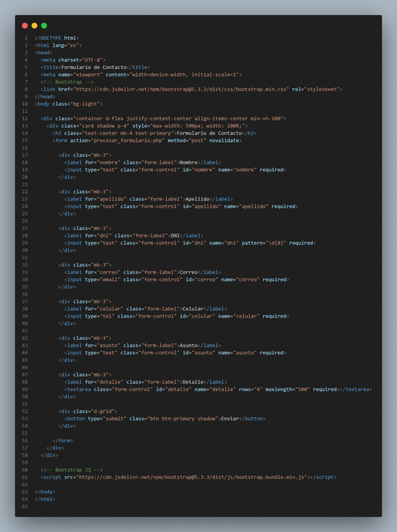The width and height of the screenshot is (397, 532).
Task: Click the closing </head> tag
Action: [x=45, y=96]
